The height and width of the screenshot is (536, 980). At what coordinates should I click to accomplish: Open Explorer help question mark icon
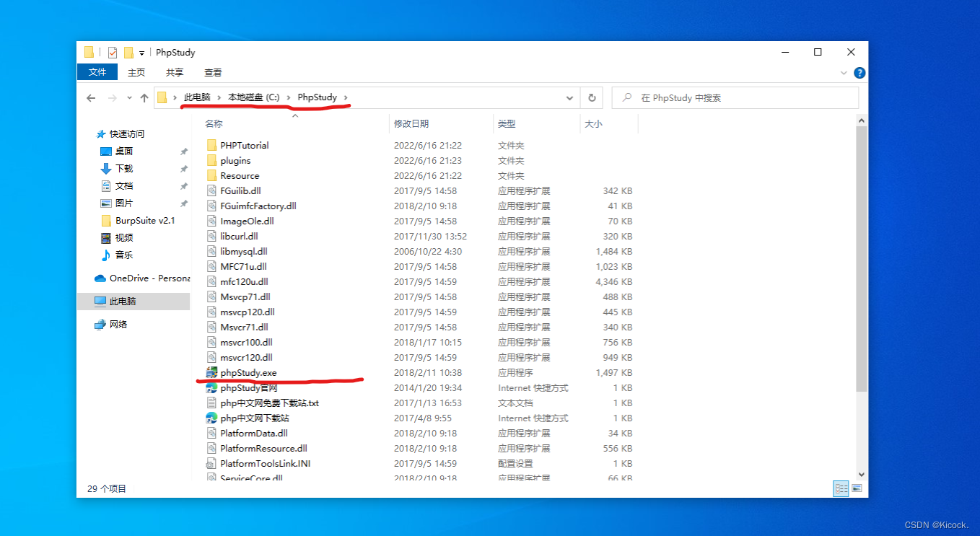tap(859, 73)
